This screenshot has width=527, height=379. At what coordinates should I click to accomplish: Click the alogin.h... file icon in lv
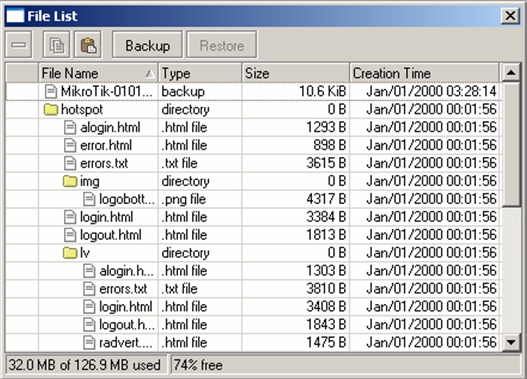tap(89, 271)
